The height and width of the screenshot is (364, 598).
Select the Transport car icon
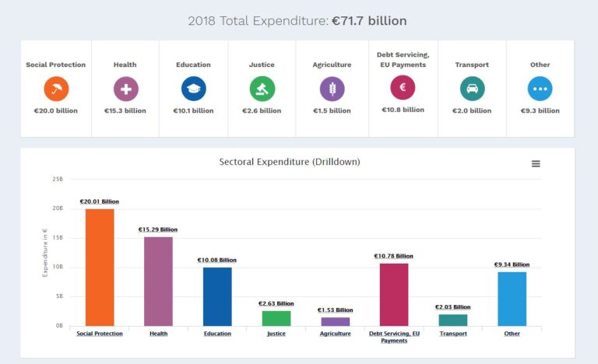pyautogui.click(x=472, y=89)
